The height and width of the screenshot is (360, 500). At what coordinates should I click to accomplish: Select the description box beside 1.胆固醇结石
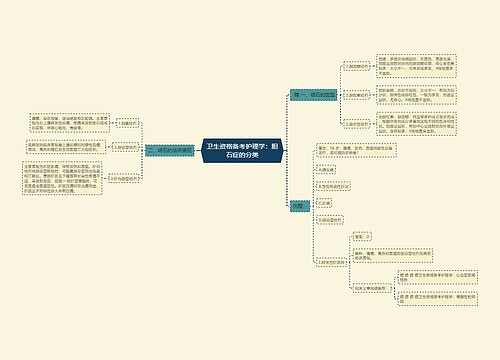[416, 66]
